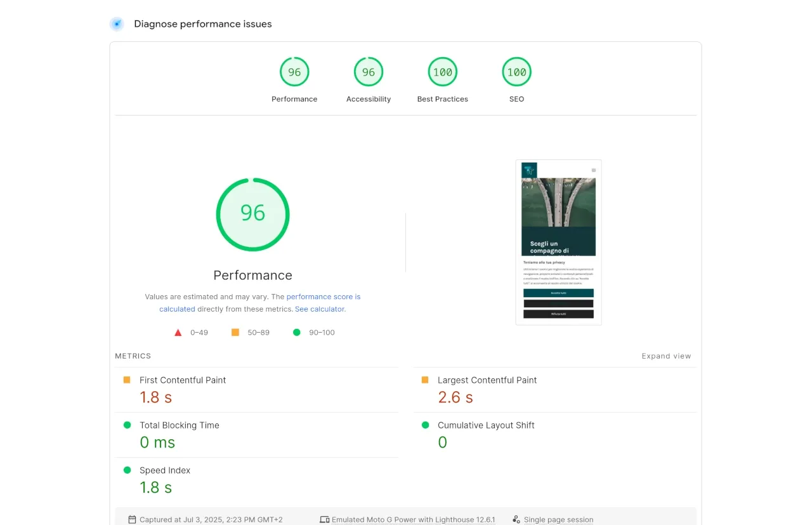Screen dimensions: 812x525
Task: Click the First Contentful Paint orange square icon
Action: pyautogui.click(x=127, y=380)
